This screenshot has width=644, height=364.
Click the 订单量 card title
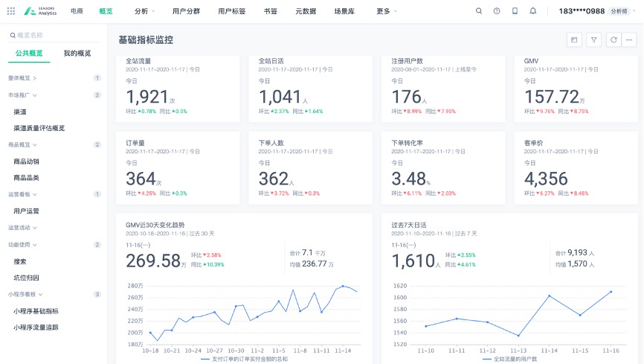coord(135,143)
